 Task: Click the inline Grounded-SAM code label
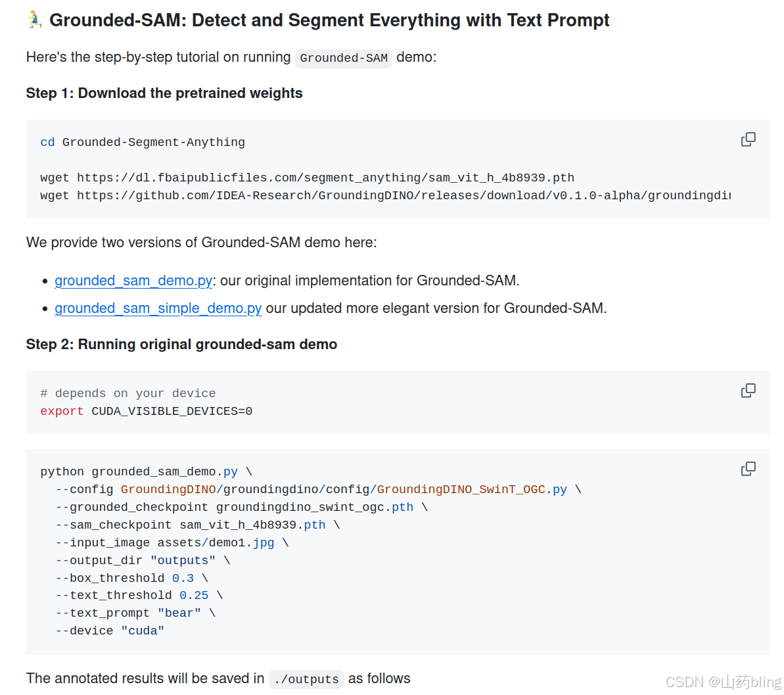click(344, 58)
